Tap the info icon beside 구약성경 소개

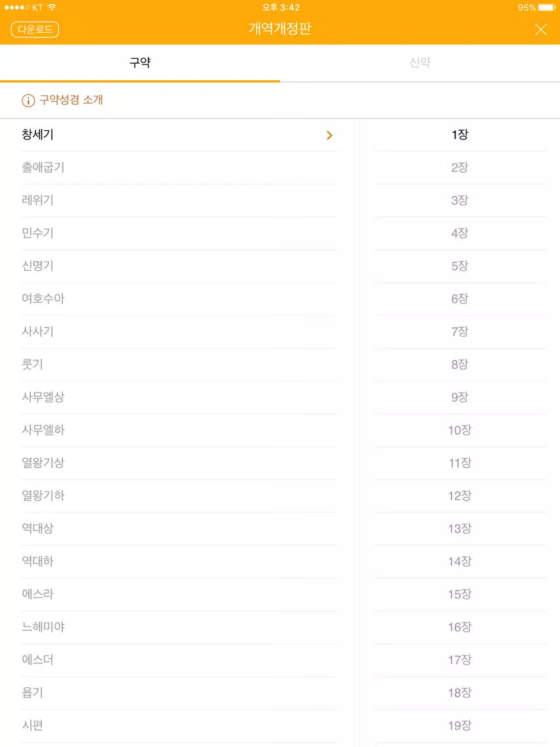coord(28,101)
